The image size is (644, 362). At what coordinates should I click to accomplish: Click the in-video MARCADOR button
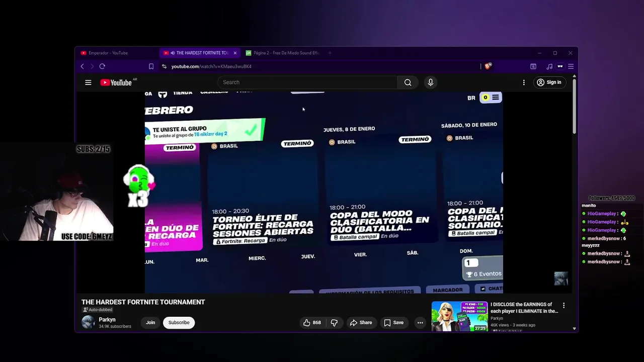448,290
